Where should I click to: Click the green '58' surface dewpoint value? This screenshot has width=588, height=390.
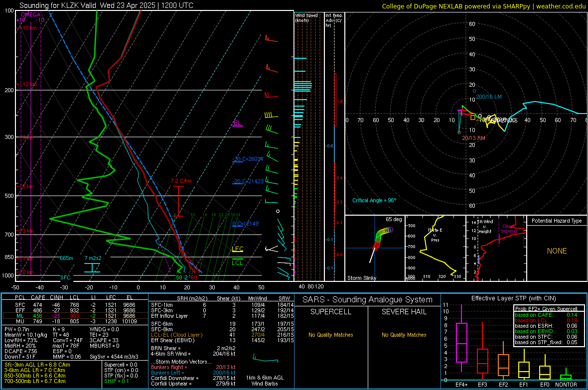coord(179,277)
